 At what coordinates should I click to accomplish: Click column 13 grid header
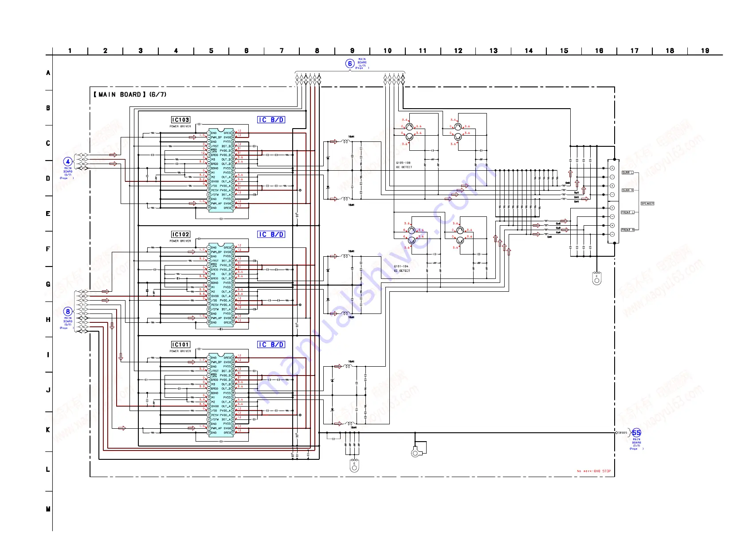[494, 51]
